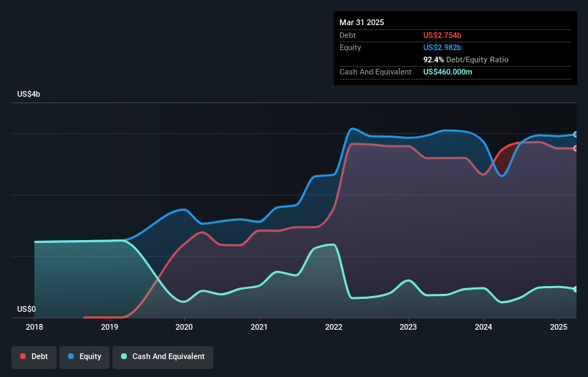Click the blue Equity legend dot

coord(71,356)
